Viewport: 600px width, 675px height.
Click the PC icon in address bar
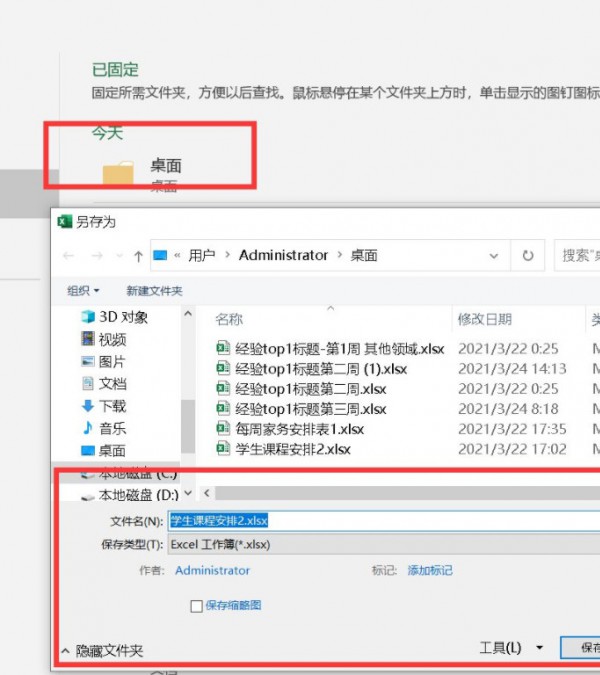click(x=160, y=255)
